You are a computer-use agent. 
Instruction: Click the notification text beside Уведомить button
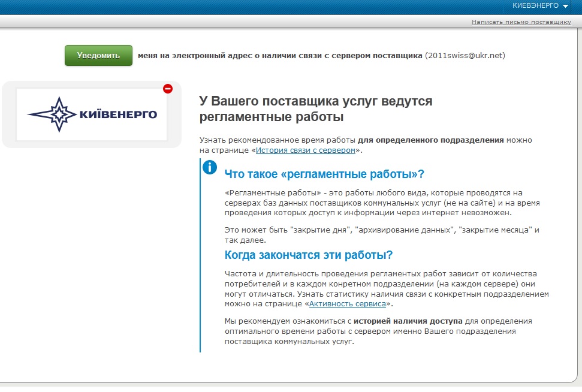tap(280, 55)
